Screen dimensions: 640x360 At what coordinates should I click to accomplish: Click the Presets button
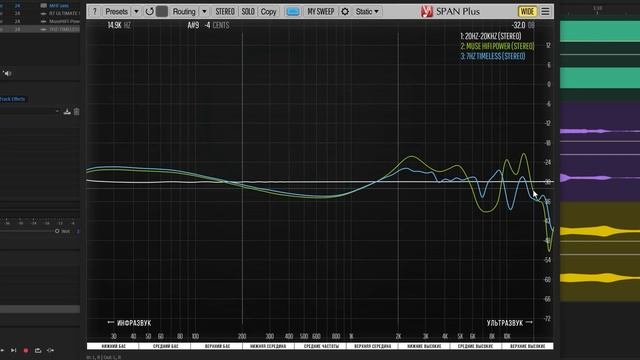[116, 11]
